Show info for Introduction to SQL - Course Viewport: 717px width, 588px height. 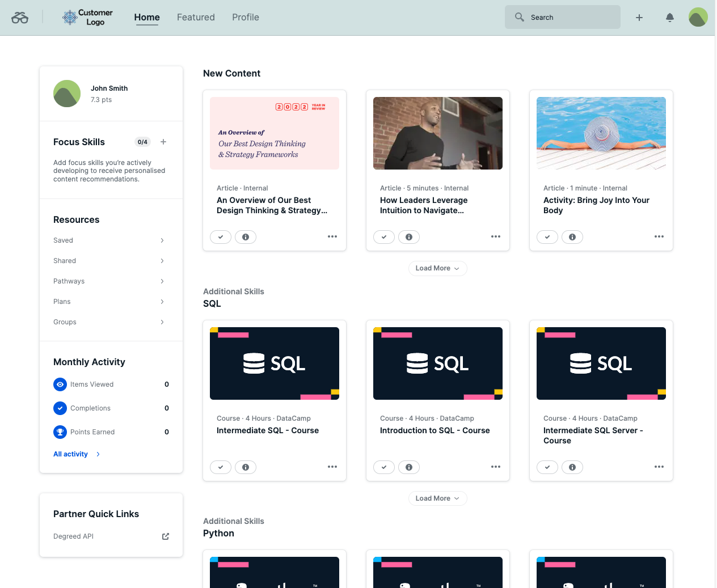(x=409, y=467)
